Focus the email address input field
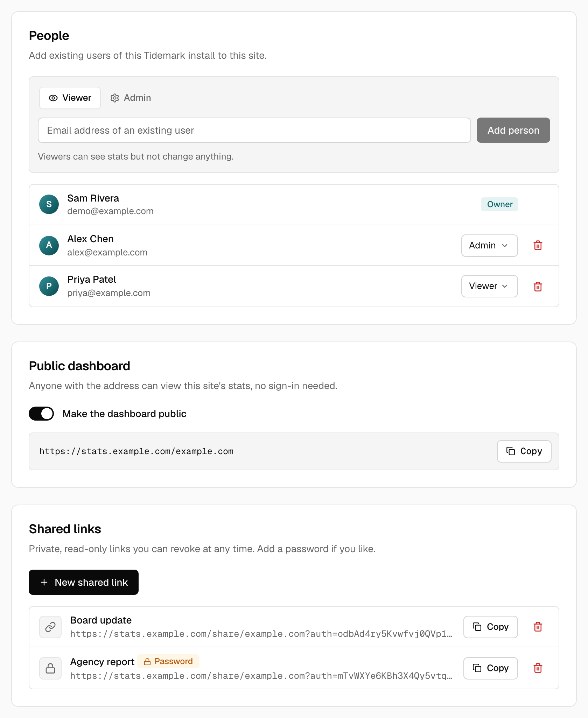This screenshot has width=588, height=718. [254, 130]
